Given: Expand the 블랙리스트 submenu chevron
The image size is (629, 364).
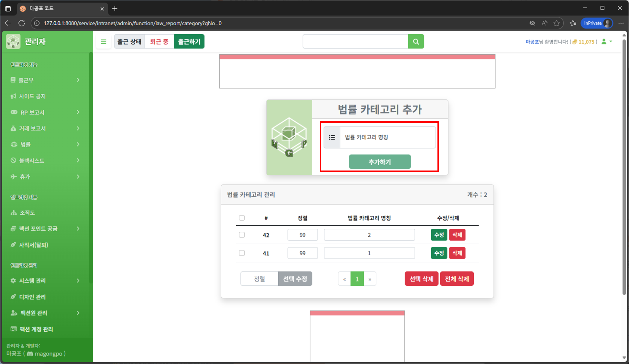Looking at the screenshot, I should [78, 160].
